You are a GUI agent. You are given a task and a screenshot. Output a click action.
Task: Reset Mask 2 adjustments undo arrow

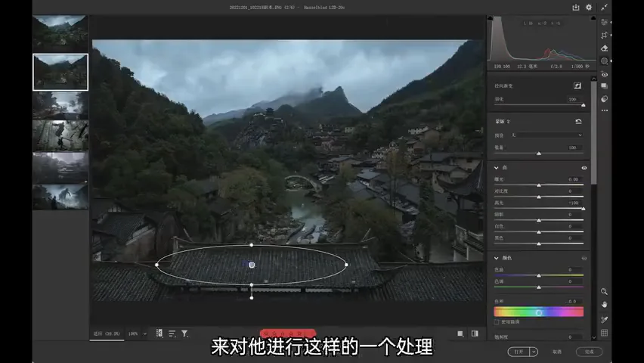coord(578,121)
